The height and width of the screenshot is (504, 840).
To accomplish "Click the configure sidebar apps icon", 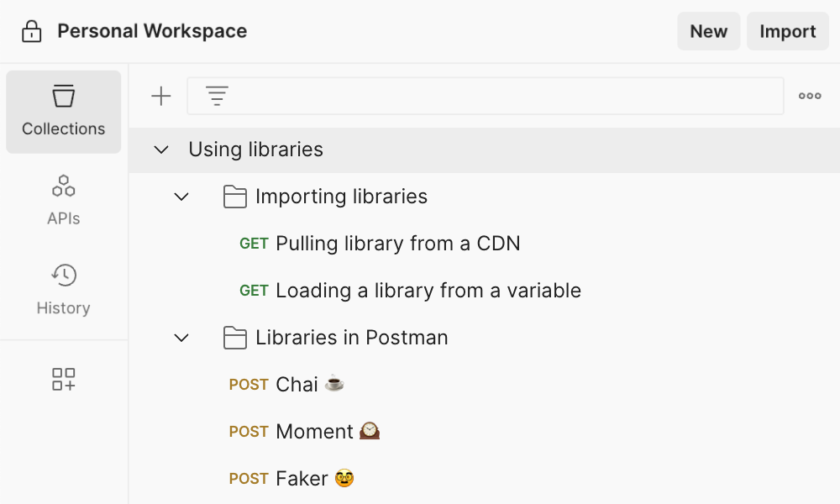I will (x=64, y=379).
